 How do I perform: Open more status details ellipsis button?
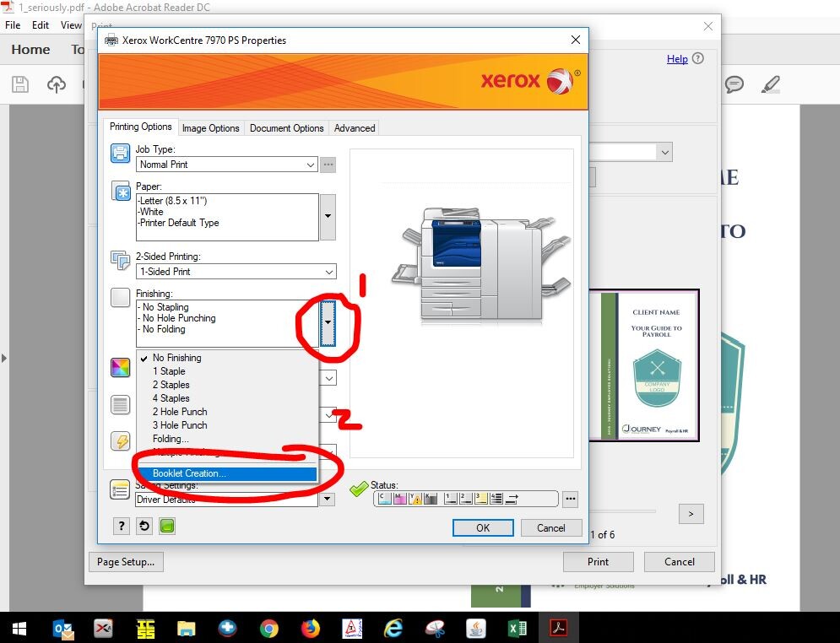571,499
